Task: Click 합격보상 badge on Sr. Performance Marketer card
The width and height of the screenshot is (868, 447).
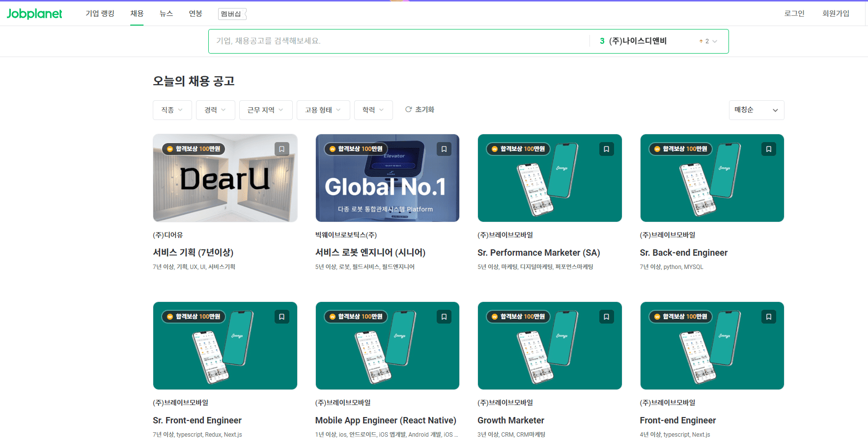Action: [518, 149]
